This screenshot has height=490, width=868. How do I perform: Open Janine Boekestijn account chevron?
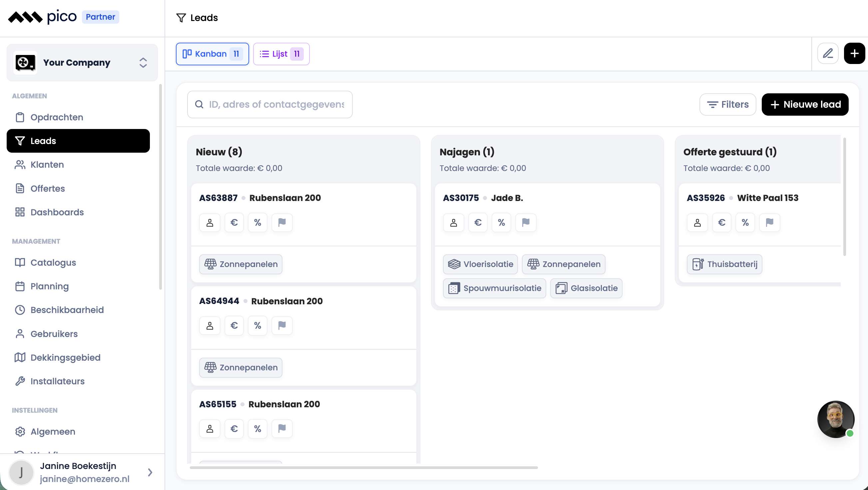(x=150, y=472)
